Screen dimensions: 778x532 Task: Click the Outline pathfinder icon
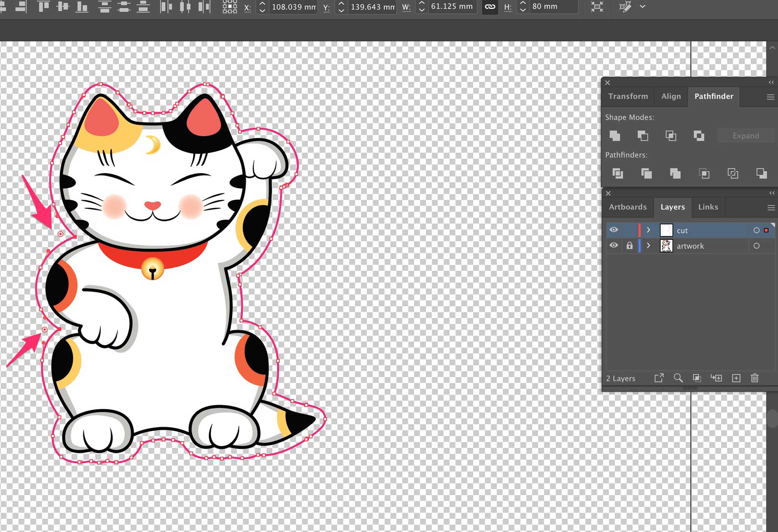732,173
